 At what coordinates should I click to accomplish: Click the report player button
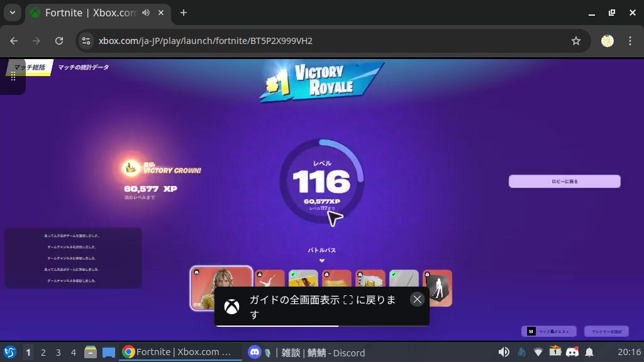coord(606,331)
